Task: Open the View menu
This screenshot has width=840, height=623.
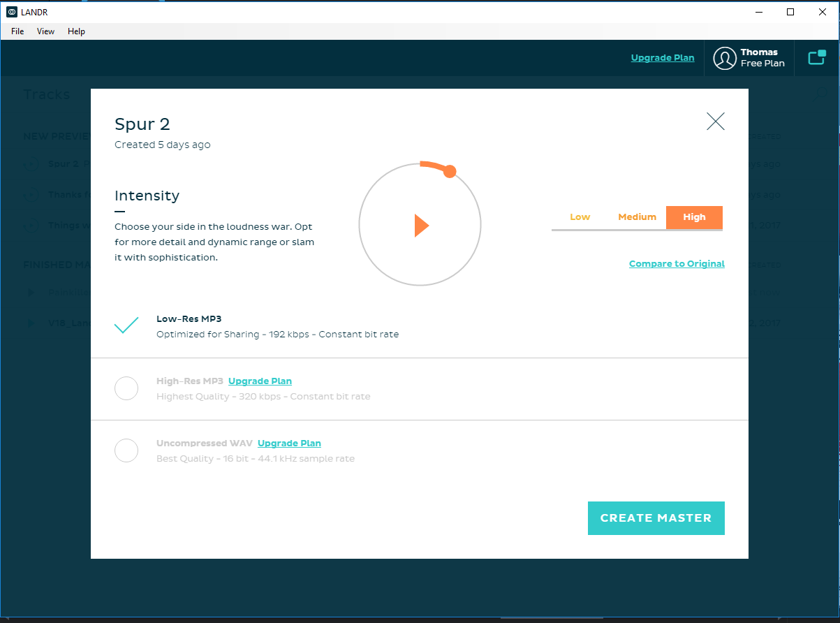Action: tap(46, 31)
